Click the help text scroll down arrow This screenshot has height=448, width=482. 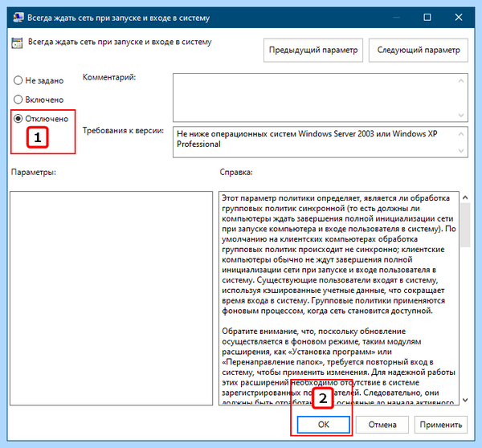tap(465, 400)
